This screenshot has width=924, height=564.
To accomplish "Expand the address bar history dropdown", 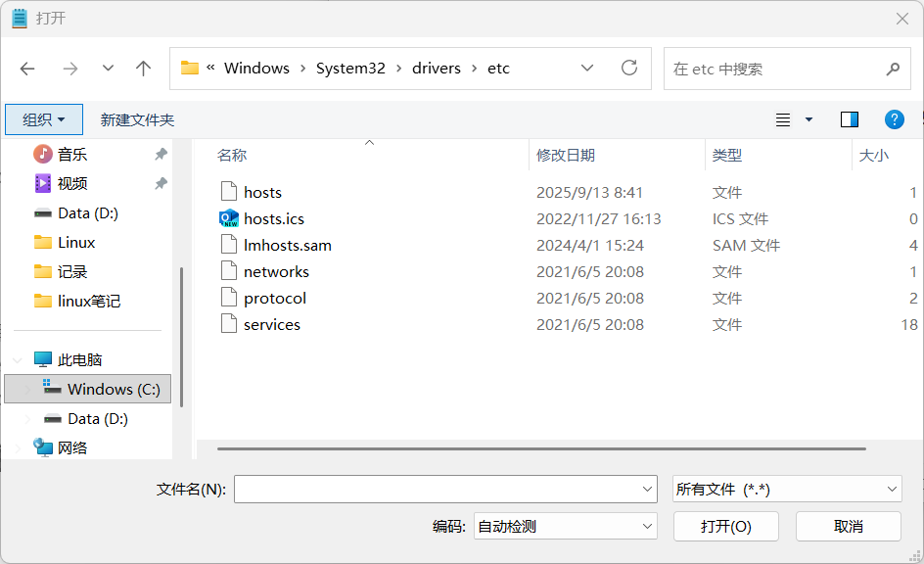I will [587, 69].
